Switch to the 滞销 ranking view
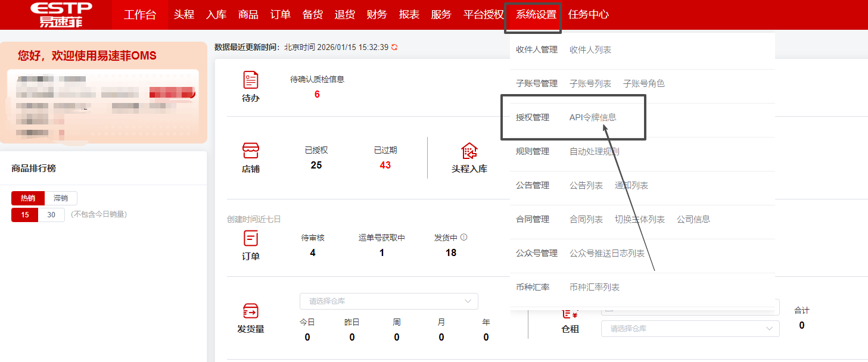The width and height of the screenshot is (868, 362). pyautogui.click(x=60, y=198)
